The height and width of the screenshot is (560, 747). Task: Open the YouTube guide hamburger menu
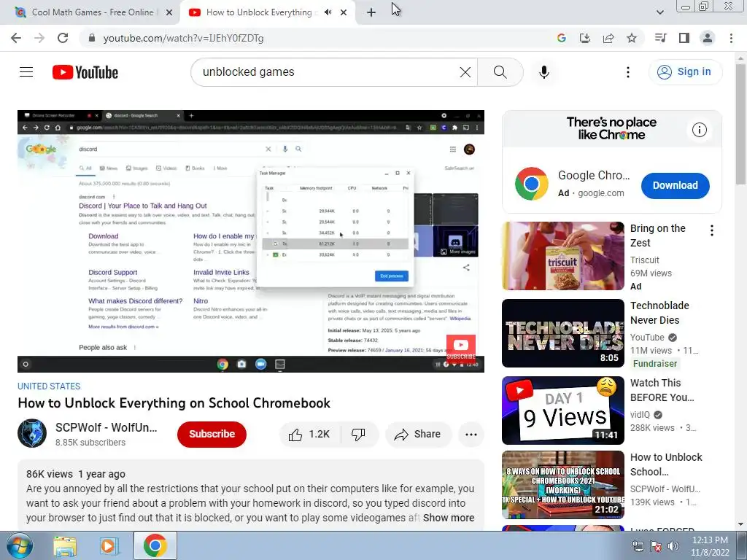click(x=26, y=72)
